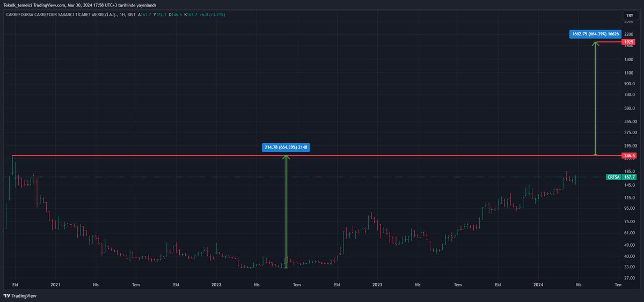This screenshot has width=644, height=302.
Task: Select the 214.78 (664.39%) 2148 measure label
Action: coord(286,147)
